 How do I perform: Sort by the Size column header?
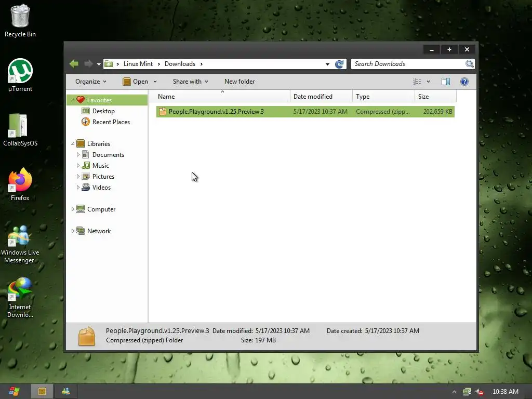436,96
